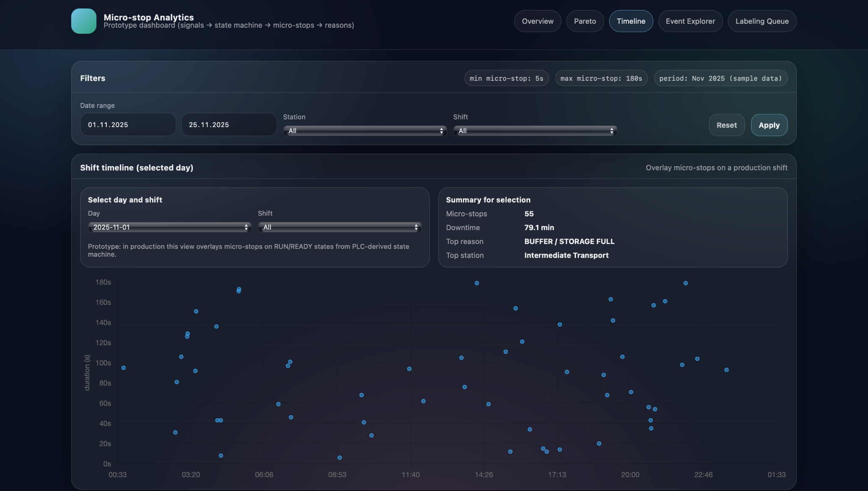Click the teal Micro-stop Analytics logo

point(83,21)
